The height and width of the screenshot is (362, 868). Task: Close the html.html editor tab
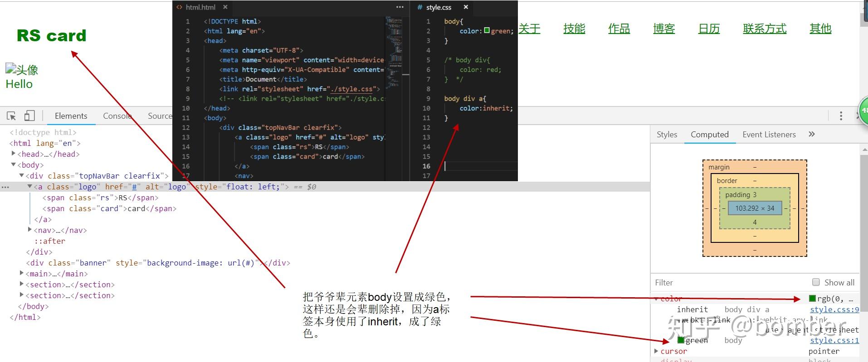tap(225, 7)
